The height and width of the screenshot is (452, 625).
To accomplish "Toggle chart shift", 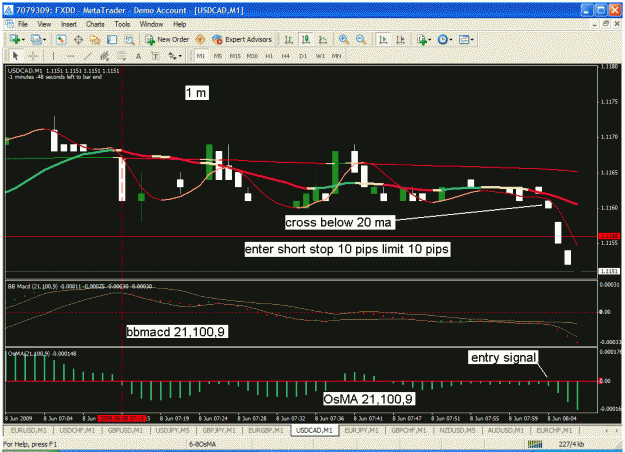I will click(400, 39).
